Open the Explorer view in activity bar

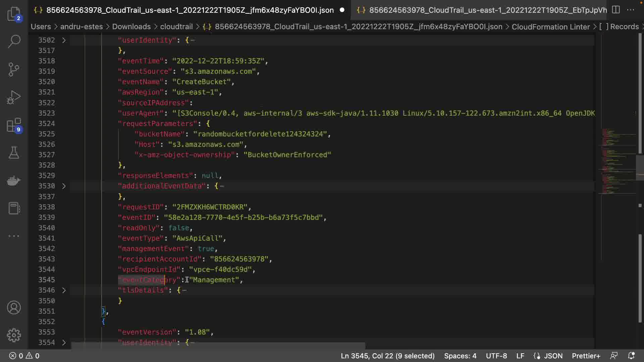pyautogui.click(x=14, y=14)
